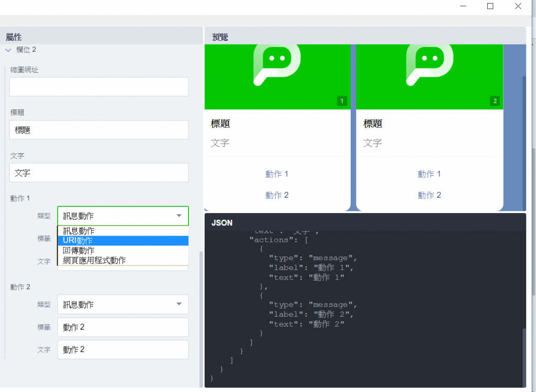This screenshot has width=536, height=392.
Task: Click 動作 2 link in first preview card
Action: 277,196
